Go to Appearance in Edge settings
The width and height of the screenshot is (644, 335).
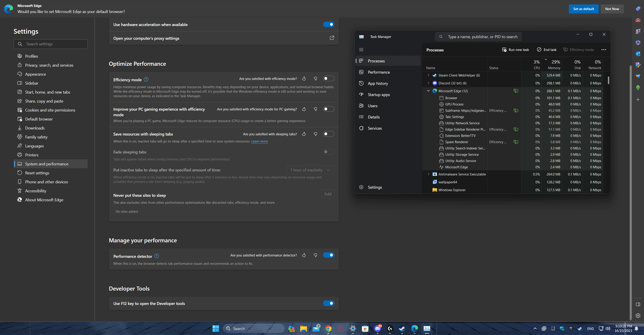click(50, 74)
